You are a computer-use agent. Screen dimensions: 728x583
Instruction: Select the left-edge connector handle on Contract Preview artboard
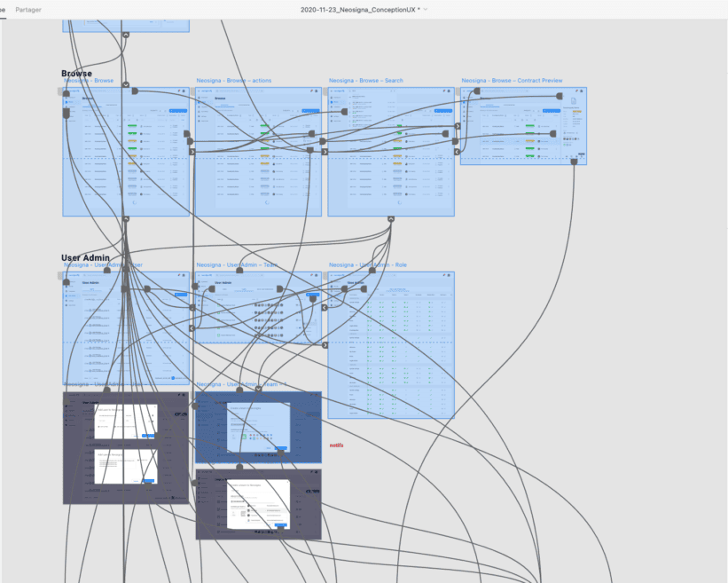[x=457, y=152]
